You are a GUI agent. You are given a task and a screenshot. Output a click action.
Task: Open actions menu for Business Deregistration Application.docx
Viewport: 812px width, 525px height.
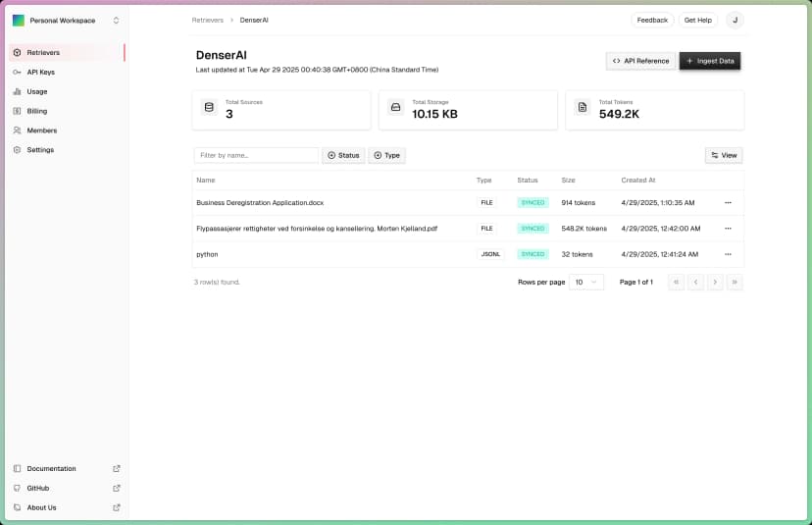point(728,202)
